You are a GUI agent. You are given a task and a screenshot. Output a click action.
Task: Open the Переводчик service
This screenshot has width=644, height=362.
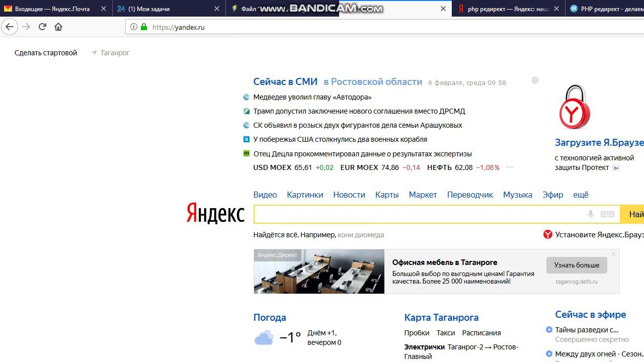click(470, 195)
